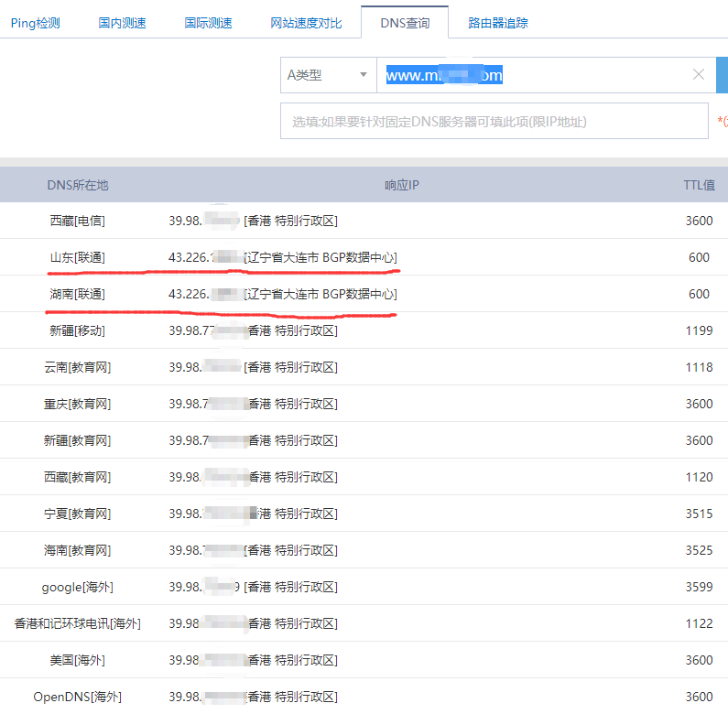
Task: Click TTL value 1118 for 云南[教育网]
Action: 699,367
